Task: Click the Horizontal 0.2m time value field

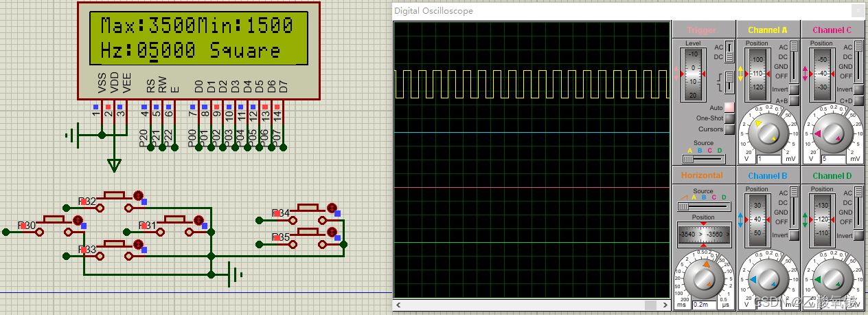Action: [703, 305]
